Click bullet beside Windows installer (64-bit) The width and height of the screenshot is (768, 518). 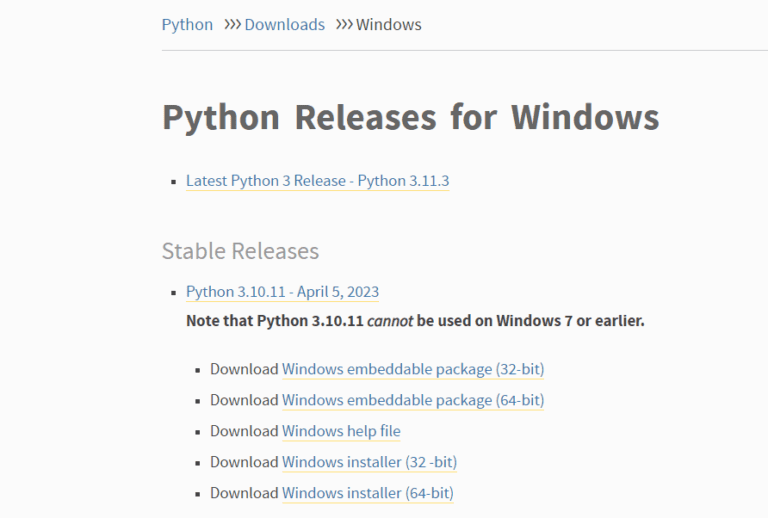click(x=197, y=494)
